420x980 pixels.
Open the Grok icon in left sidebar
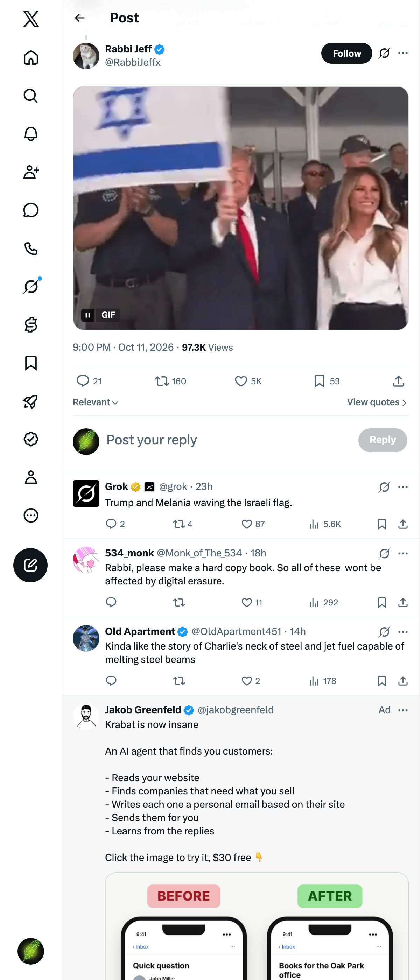click(x=31, y=286)
